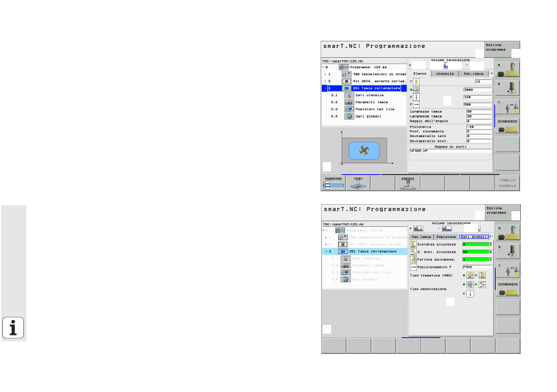The image size is (557, 392).
Task: Click 411 ORIG. unit icon in upper tree
Action: click(x=346, y=81)
